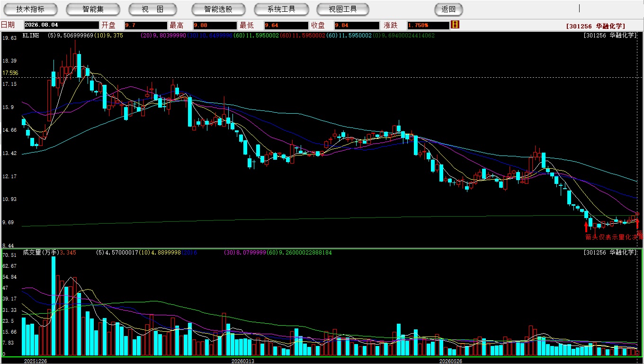
Task: Open the 智能集 menu button
Action: [93, 9]
